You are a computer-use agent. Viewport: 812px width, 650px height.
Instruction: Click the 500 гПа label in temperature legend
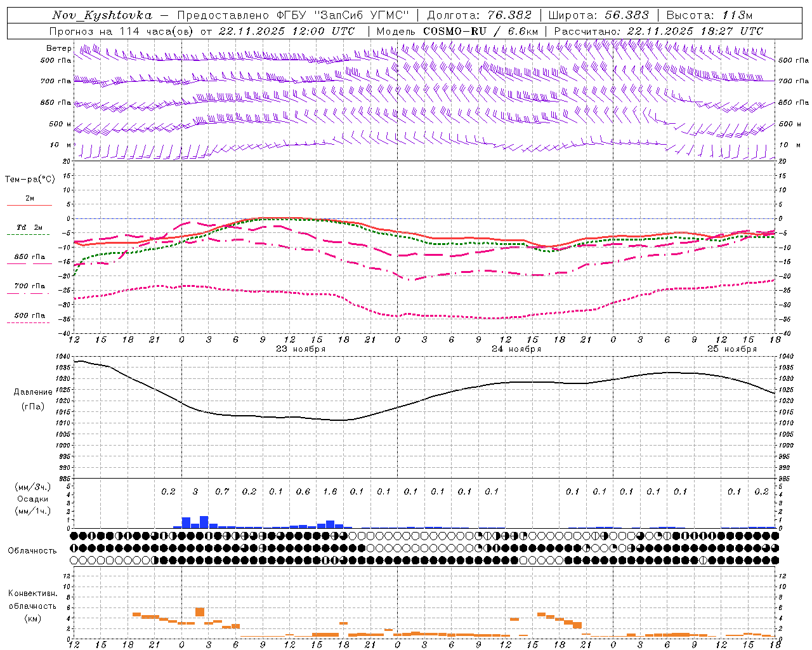click(x=30, y=315)
